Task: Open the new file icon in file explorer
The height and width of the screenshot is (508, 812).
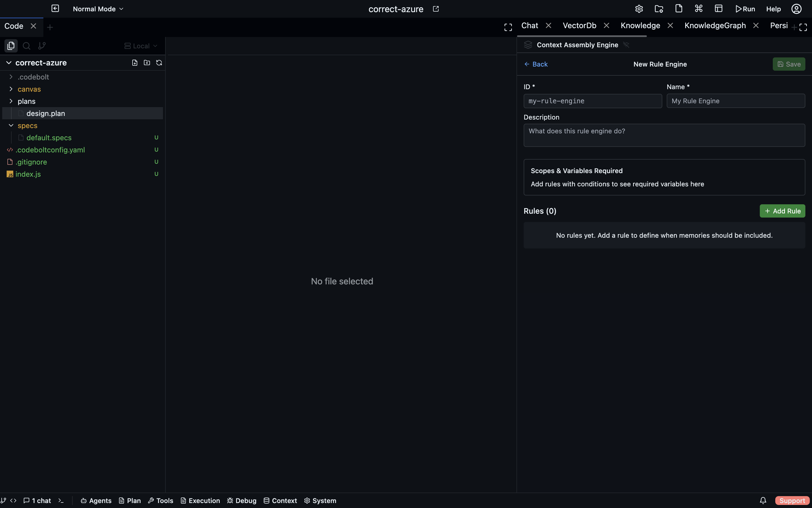Action: point(135,62)
